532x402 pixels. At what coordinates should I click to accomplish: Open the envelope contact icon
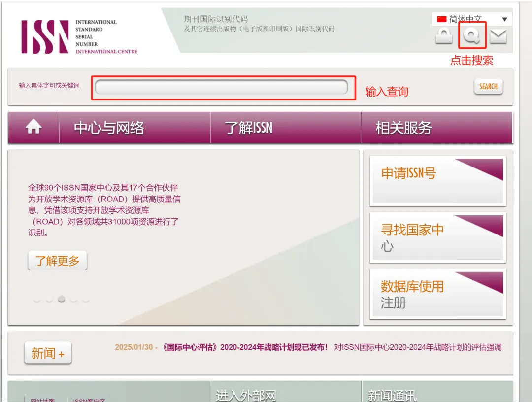(x=499, y=36)
